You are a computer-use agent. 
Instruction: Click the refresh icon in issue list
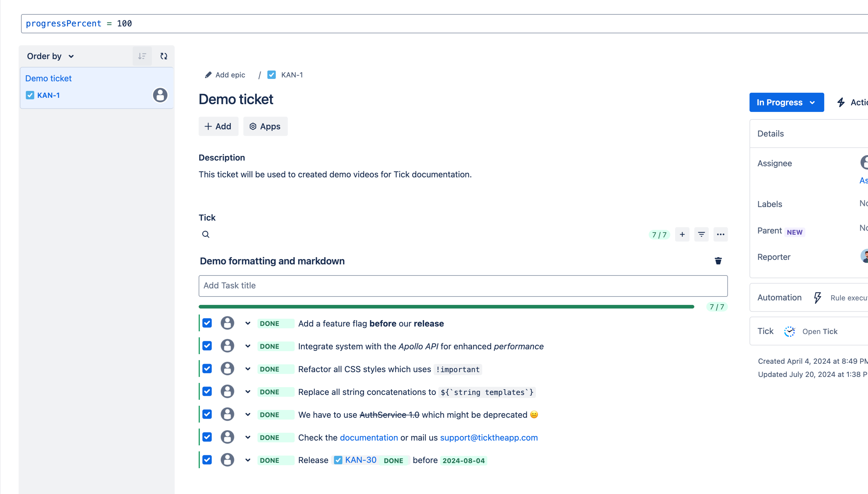(164, 56)
